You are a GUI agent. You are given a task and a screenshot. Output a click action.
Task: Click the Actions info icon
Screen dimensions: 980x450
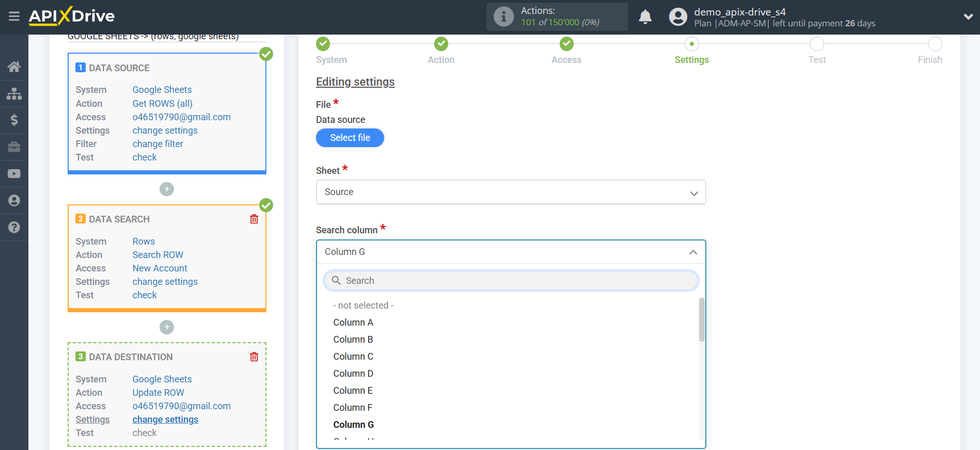(503, 17)
